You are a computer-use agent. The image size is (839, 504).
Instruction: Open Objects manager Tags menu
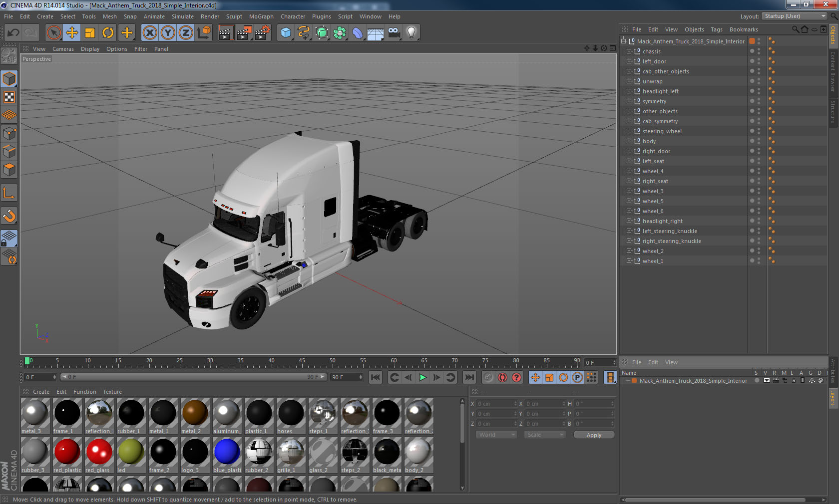[x=717, y=29]
